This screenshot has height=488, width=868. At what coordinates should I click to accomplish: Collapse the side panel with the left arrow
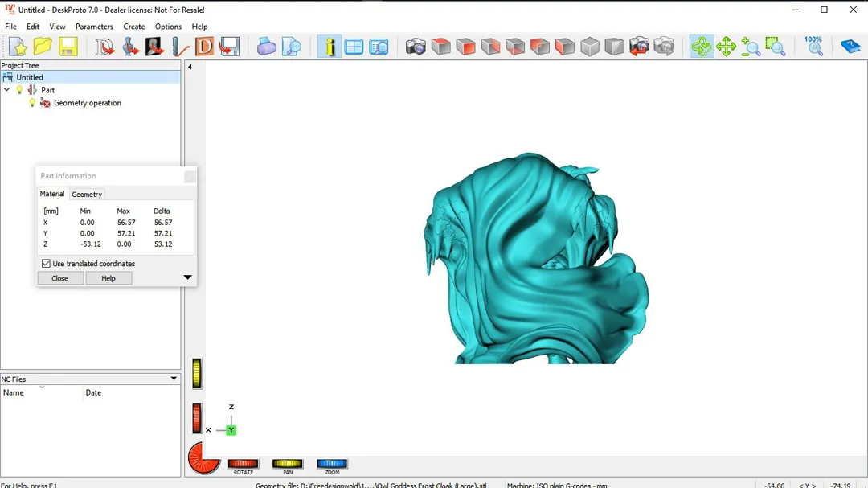pyautogui.click(x=190, y=67)
